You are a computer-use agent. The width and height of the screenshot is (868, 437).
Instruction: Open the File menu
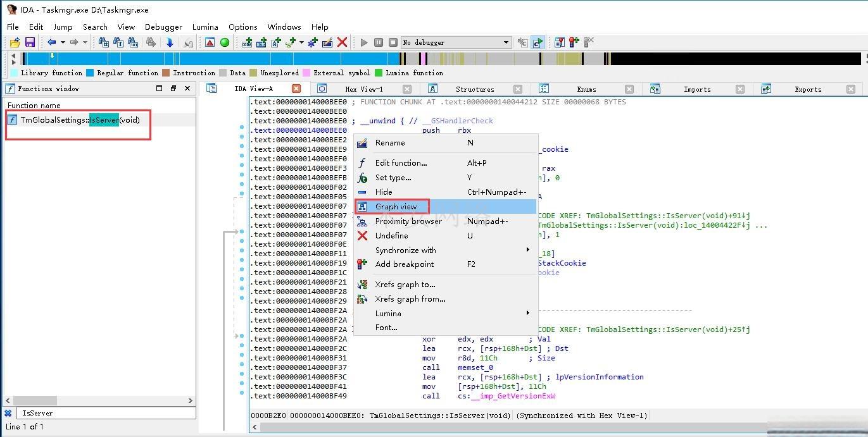(13, 27)
